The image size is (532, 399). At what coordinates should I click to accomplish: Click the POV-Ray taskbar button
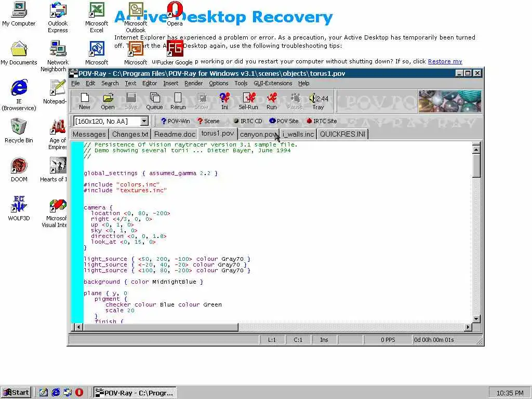135,393
